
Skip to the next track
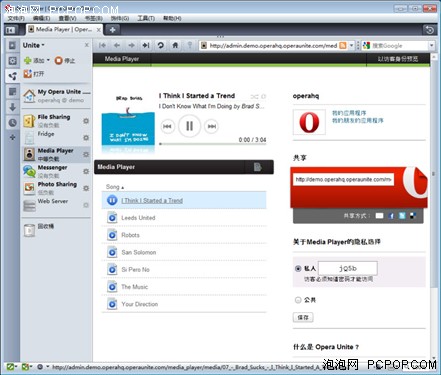click(211, 126)
